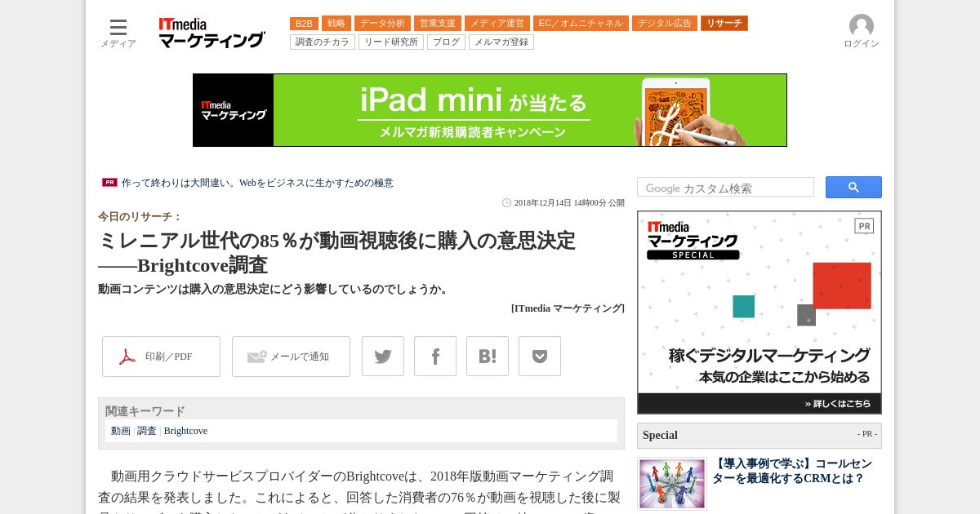Click the iPad mini campaign banner
The width and height of the screenshot is (980, 514).
pyautogui.click(x=490, y=110)
